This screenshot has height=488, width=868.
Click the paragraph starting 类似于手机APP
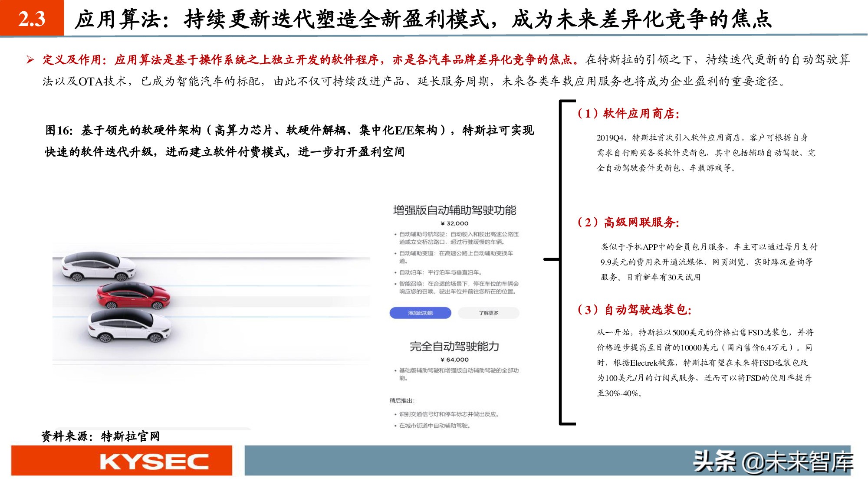pos(709,262)
